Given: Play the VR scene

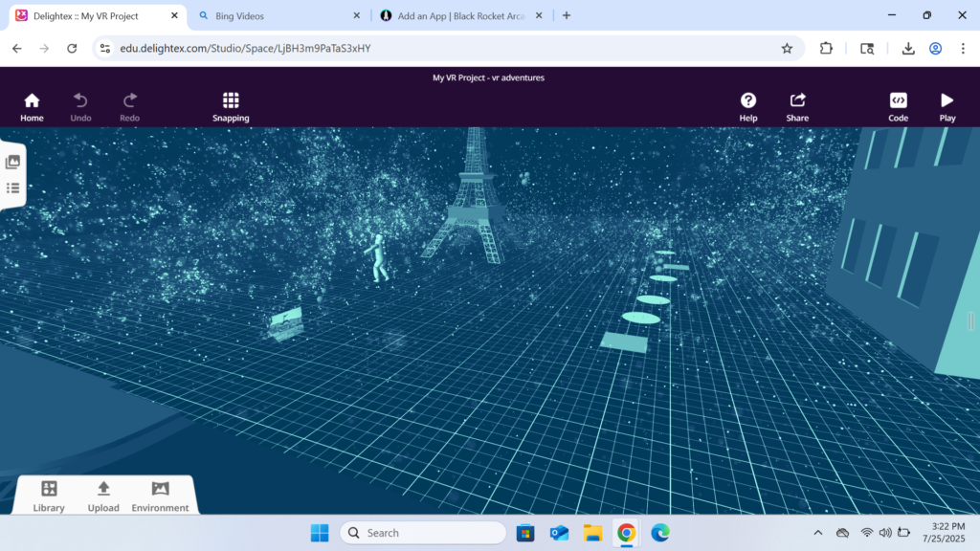Looking at the screenshot, I should coord(947,107).
